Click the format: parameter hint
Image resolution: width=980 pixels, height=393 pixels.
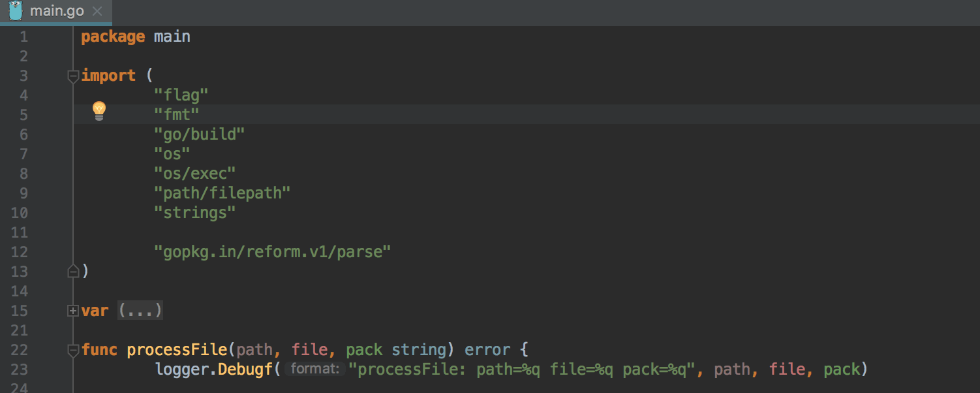[x=315, y=369]
